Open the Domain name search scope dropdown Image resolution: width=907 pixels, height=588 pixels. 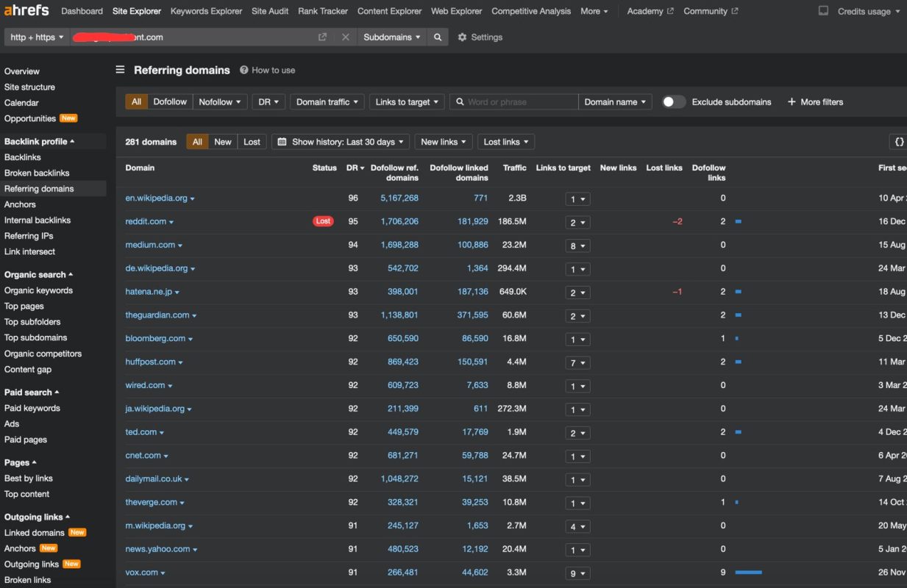(x=615, y=102)
